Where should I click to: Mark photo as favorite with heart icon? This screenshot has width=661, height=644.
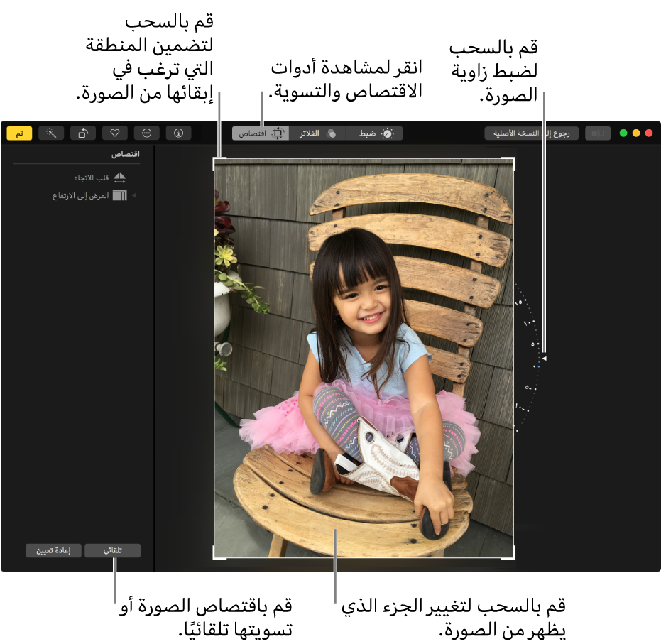114,133
